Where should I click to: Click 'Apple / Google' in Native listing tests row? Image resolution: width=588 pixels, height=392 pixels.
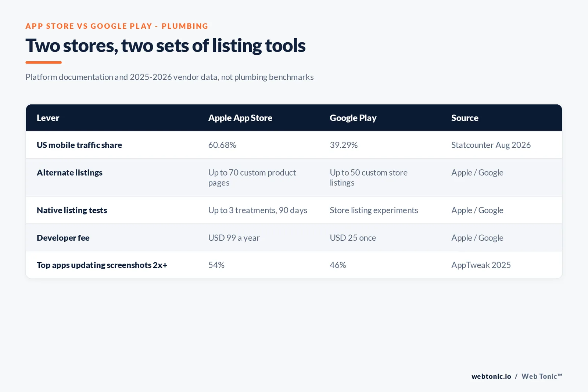(477, 211)
